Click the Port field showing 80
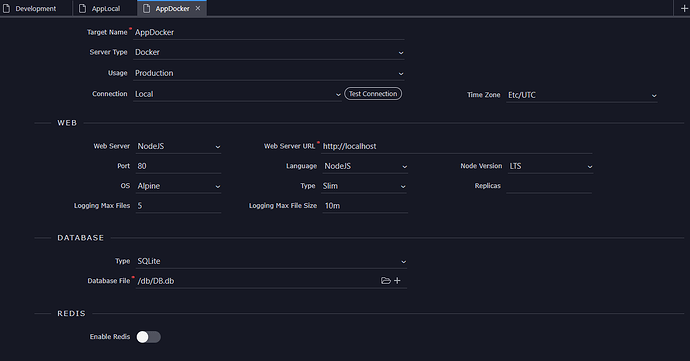Image resolution: width=690 pixels, height=361 pixels. [178, 166]
